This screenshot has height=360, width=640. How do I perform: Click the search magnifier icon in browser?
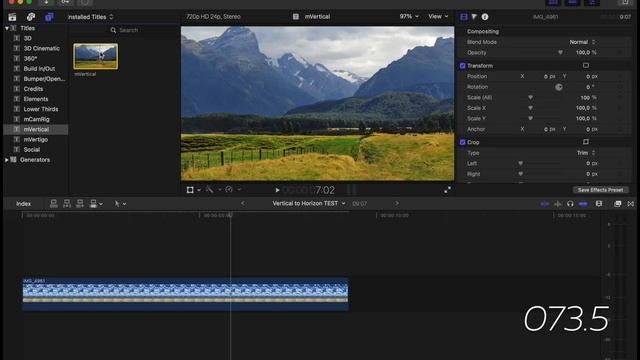113,30
